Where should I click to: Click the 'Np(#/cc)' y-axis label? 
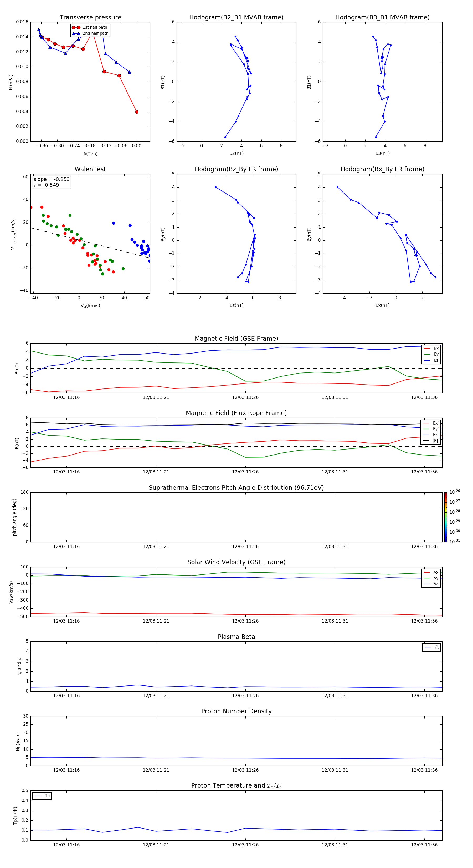pos(18,741)
